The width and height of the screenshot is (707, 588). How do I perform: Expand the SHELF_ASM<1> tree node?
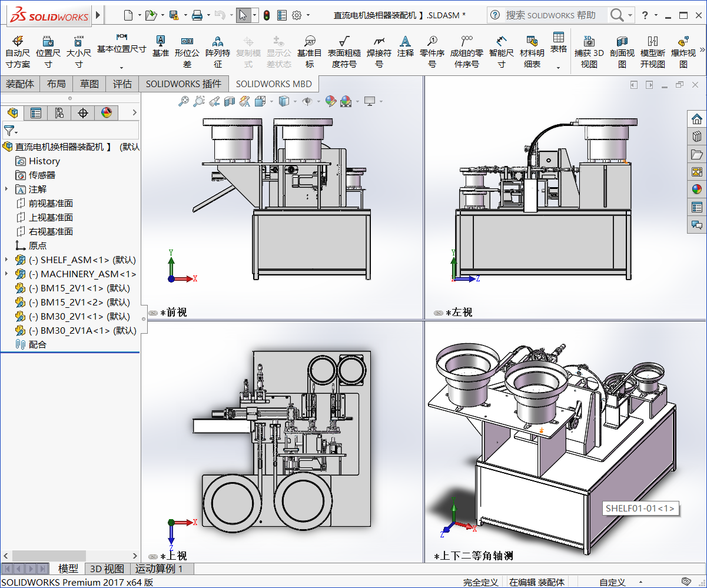6,260
